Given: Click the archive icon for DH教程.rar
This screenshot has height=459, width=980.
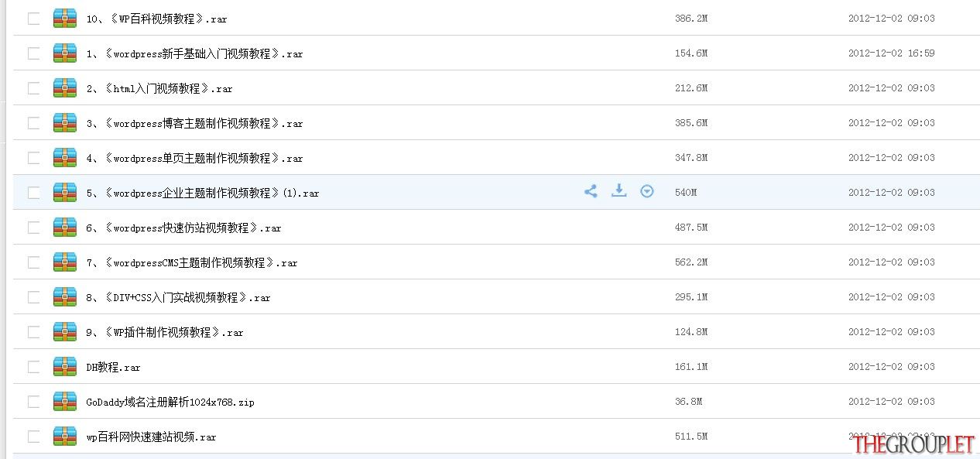Looking at the screenshot, I should pyautogui.click(x=65, y=367).
